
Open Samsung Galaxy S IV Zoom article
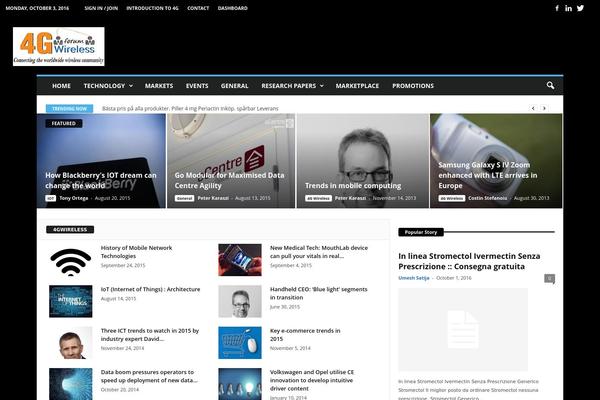coord(488,175)
